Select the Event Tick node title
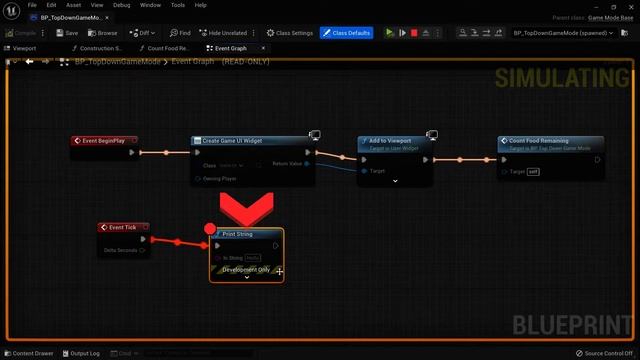This screenshot has width=640, height=360. tap(122, 227)
